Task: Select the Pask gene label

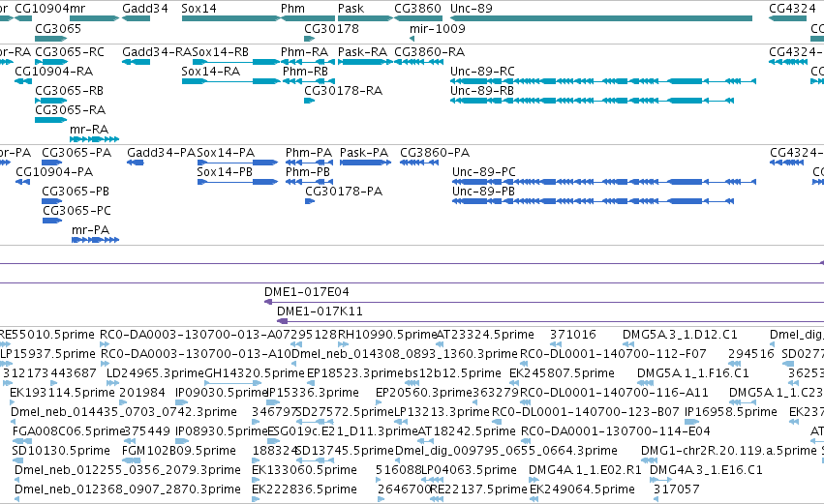Action: tap(351, 9)
